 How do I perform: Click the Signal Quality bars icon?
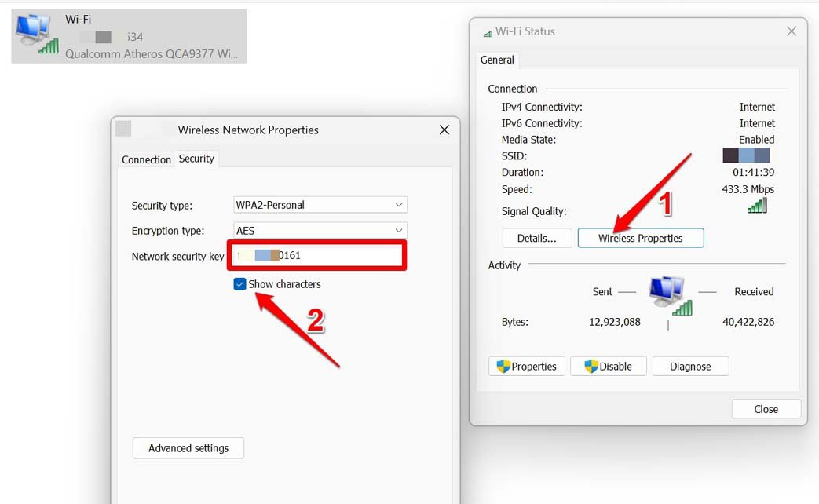pyautogui.click(x=758, y=205)
